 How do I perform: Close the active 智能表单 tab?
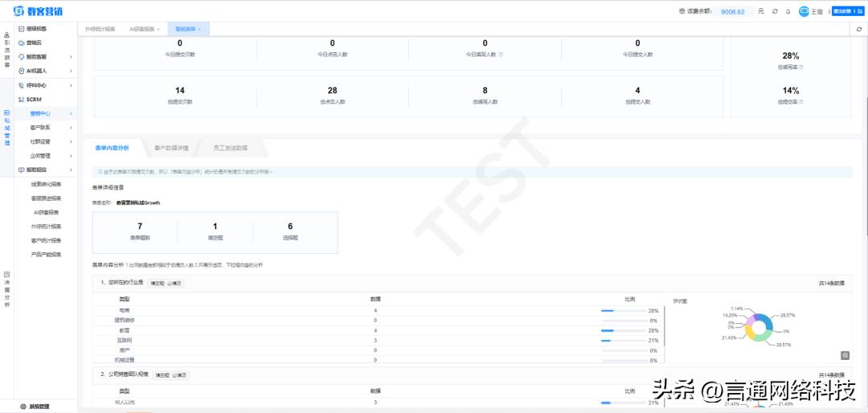tap(199, 29)
